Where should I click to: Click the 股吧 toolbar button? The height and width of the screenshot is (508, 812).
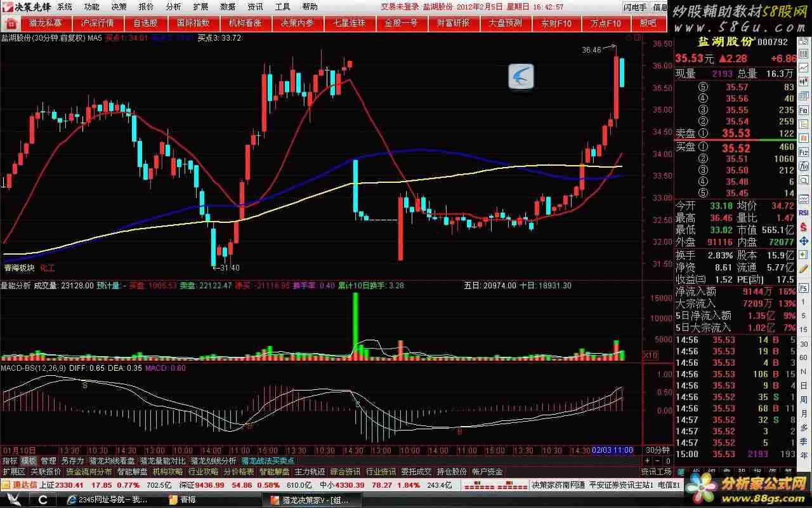[x=648, y=23]
